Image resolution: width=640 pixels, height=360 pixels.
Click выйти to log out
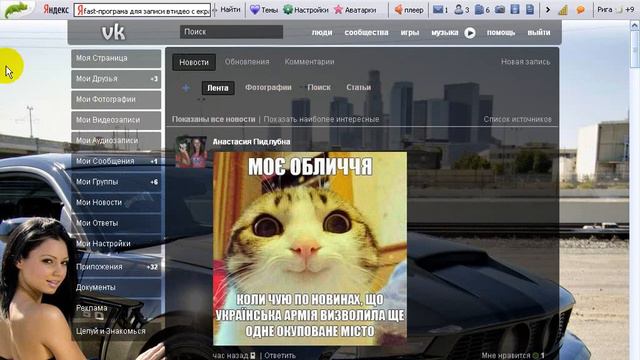pyautogui.click(x=539, y=33)
